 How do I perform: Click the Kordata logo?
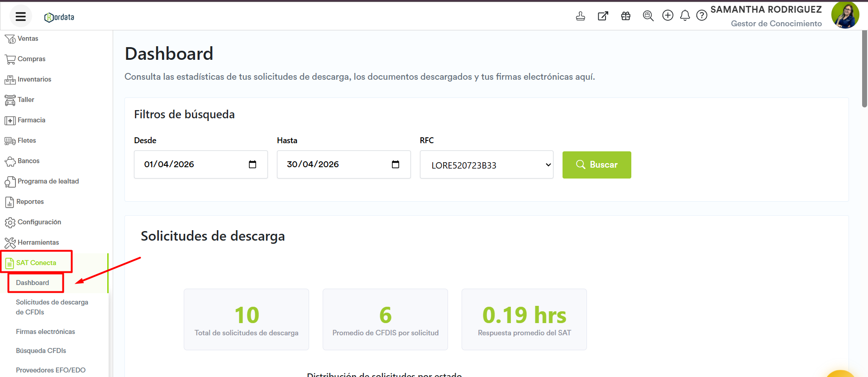tap(59, 17)
